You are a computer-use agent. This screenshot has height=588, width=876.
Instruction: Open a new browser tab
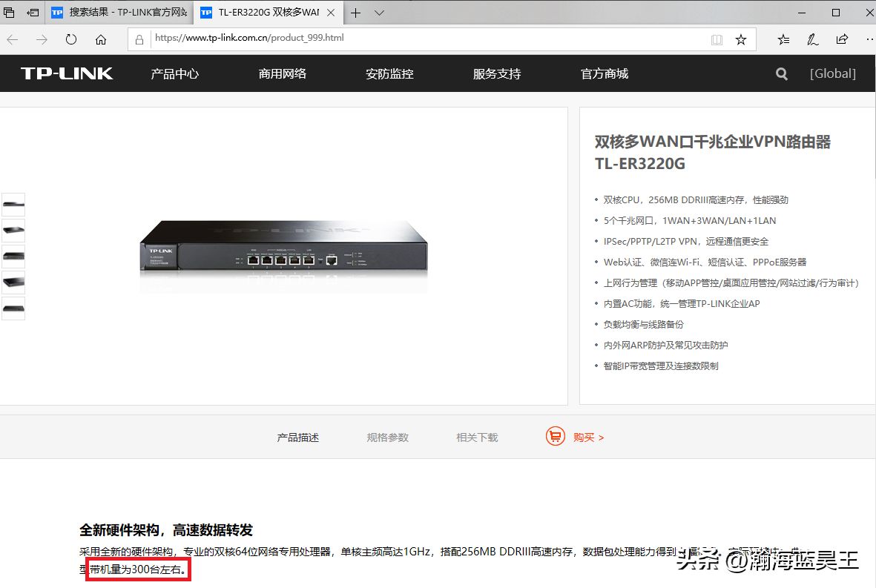(x=356, y=13)
